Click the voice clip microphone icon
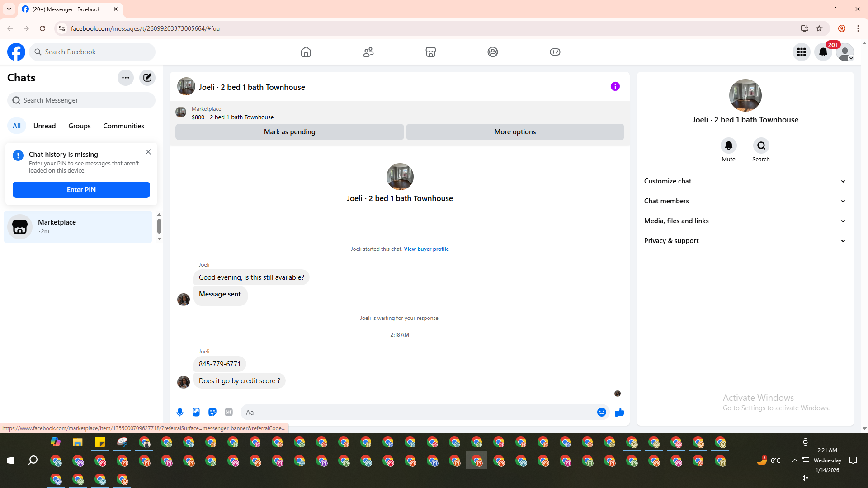 pyautogui.click(x=180, y=412)
